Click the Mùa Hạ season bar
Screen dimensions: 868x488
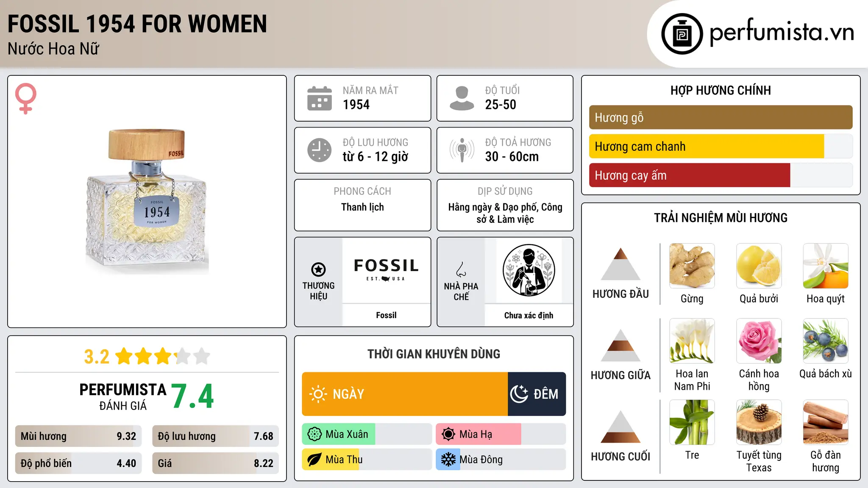pos(501,434)
